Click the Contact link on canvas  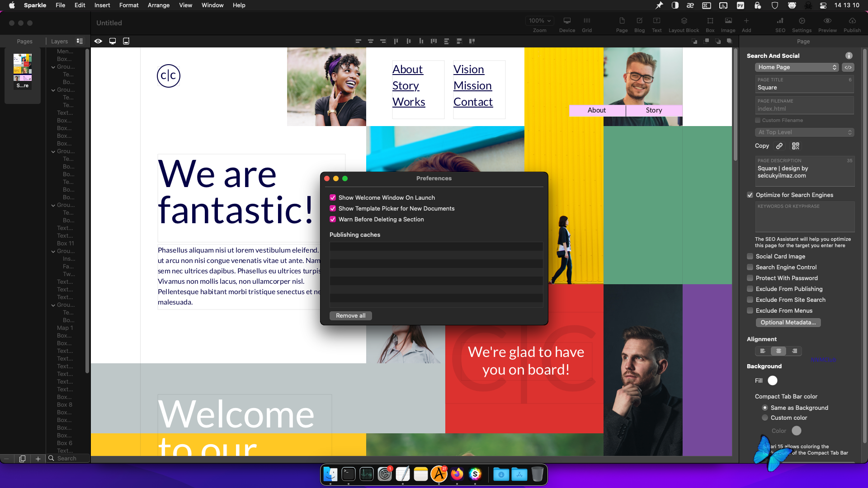(x=473, y=102)
